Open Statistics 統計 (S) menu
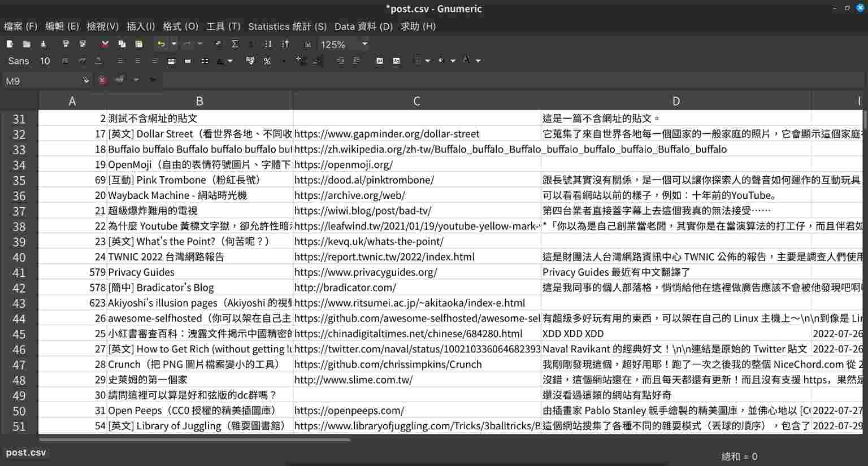This screenshot has height=466, width=868. [x=287, y=26]
